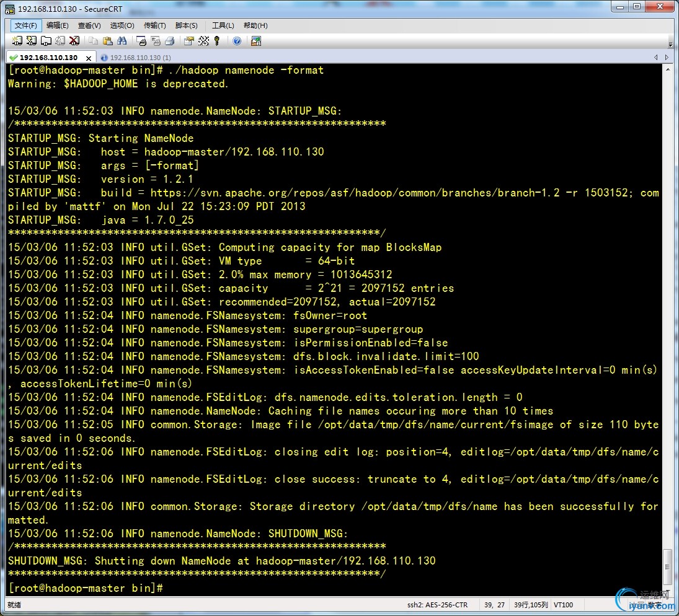
Task: Open the 编辑(E) menu
Action: coord(58,25)
